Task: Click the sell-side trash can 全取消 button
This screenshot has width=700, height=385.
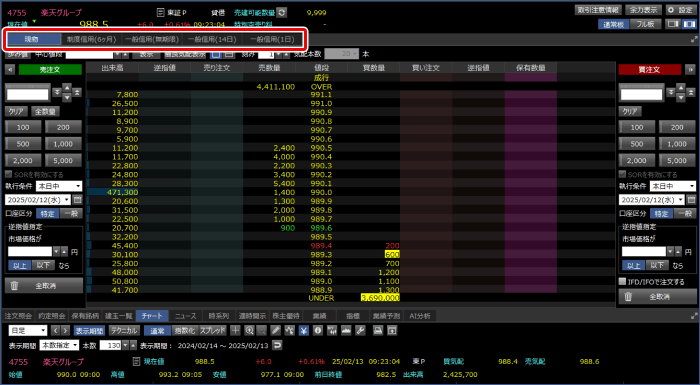Action: point(44,285)
